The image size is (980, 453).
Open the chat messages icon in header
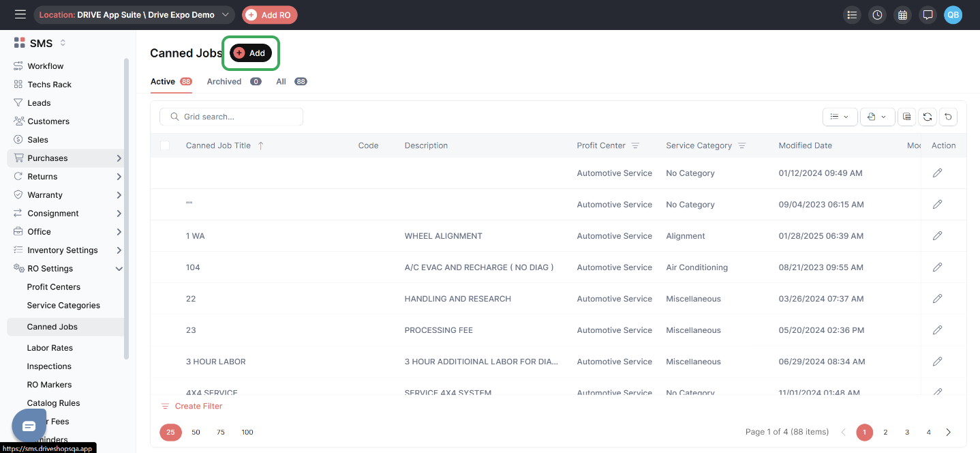pyautogui.click(x=928, y=15)
